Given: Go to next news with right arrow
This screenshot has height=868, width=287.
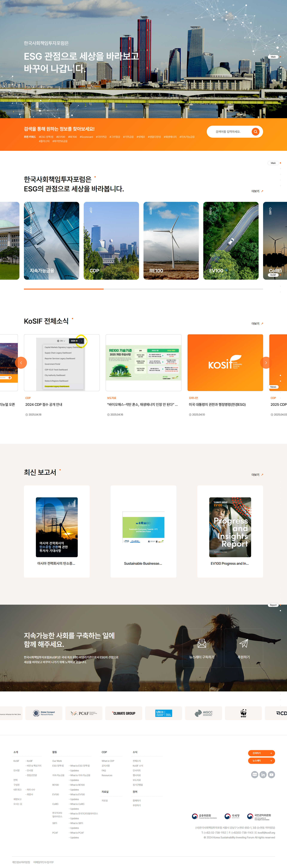Looking at the screenshot, I should (x=266, y=363).
